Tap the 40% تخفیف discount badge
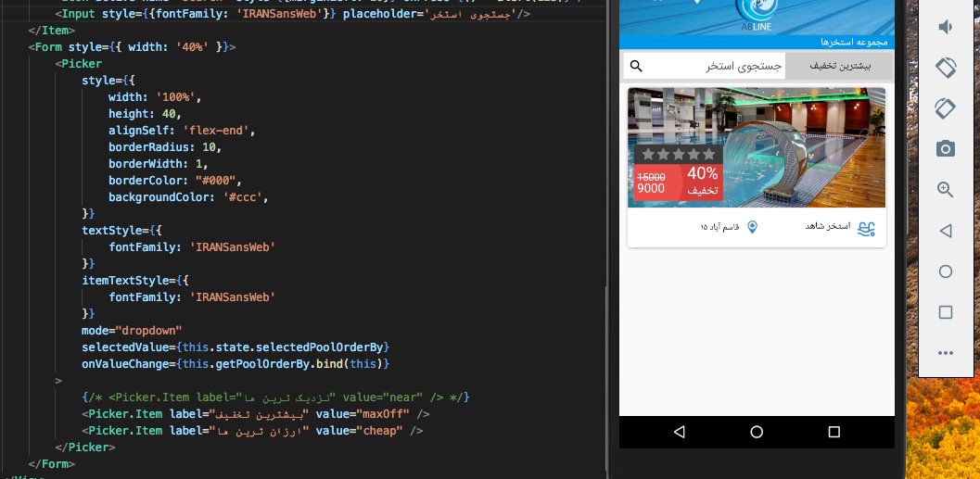The height and width of the screenshot is (479, 980). [x=703, y=182]
